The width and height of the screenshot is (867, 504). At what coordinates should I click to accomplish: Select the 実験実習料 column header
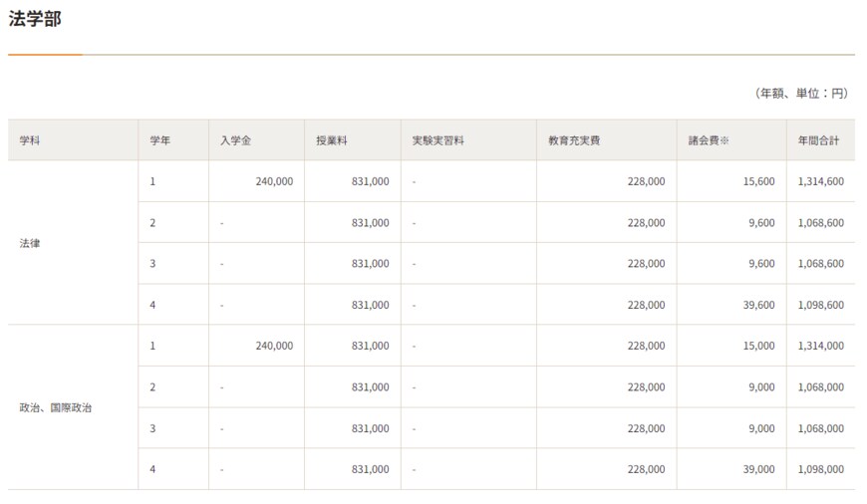(438, 140)
